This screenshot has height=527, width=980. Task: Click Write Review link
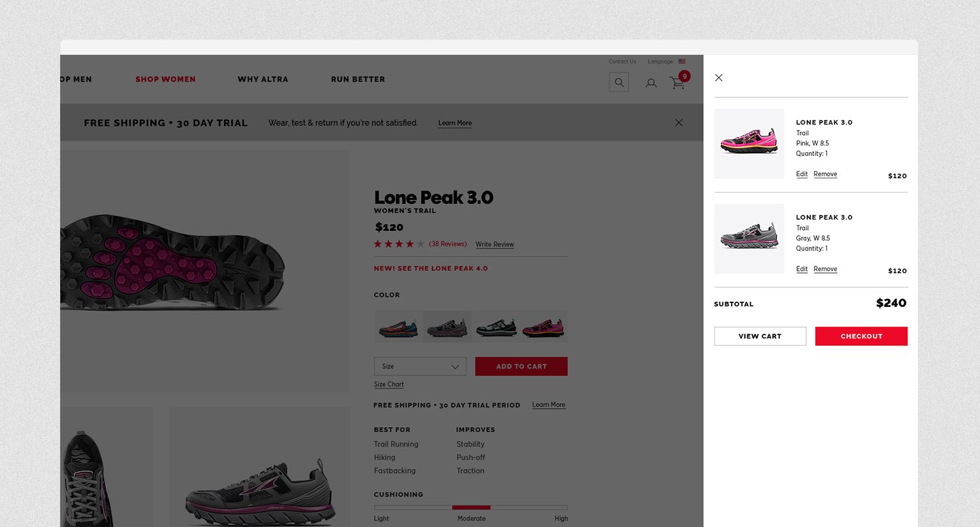(x=495, y=244)
